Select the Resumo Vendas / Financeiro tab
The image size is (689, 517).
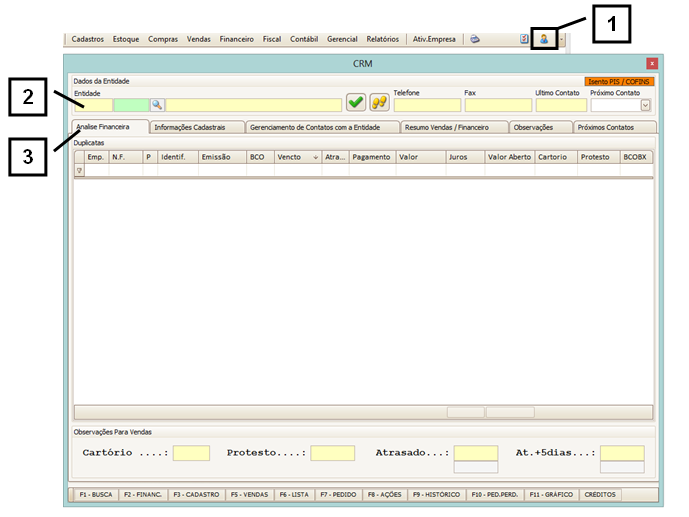[x=453, y=127]
